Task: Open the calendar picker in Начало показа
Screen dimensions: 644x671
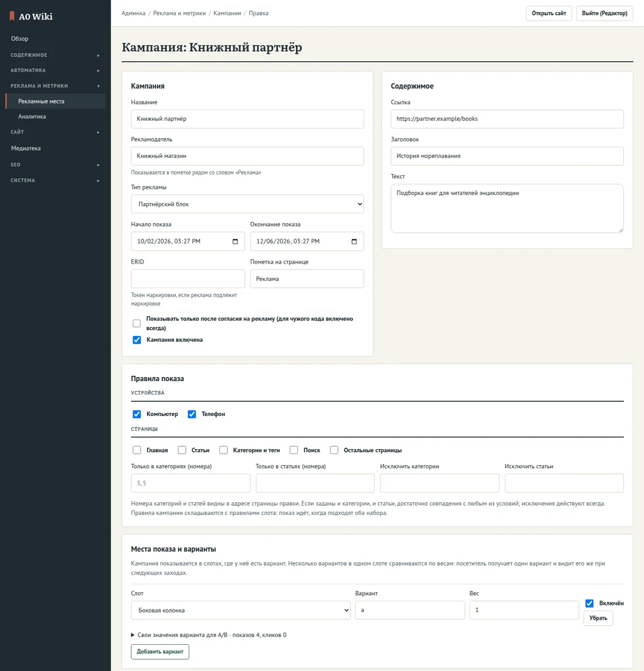Action: point(235,242)
